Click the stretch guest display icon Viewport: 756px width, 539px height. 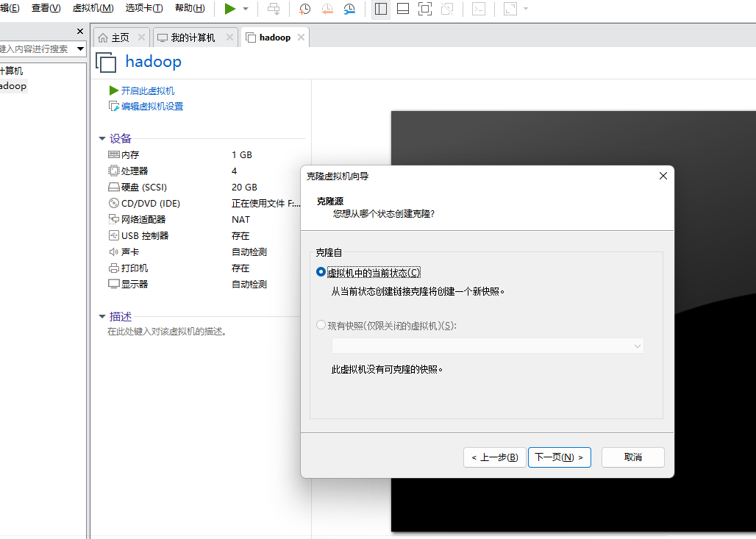click(x=510, y=9)
